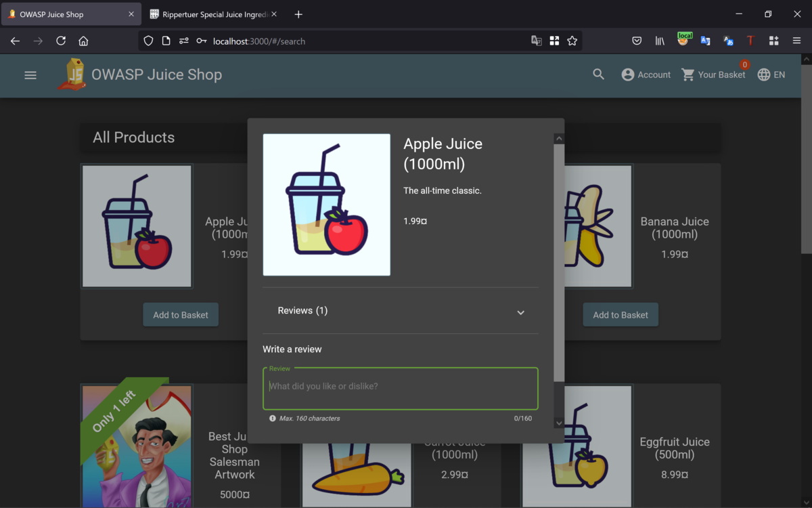812x508 pixels.
Task: Click the Eggfruit Juice (500ml) name
Action: click(x=675, y=448)
